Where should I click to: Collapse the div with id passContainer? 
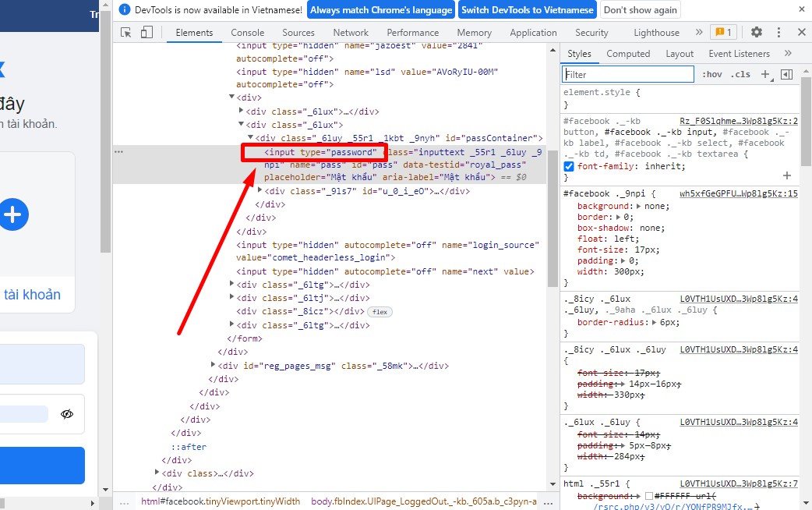pyautogui.click(x=251, y=137)
